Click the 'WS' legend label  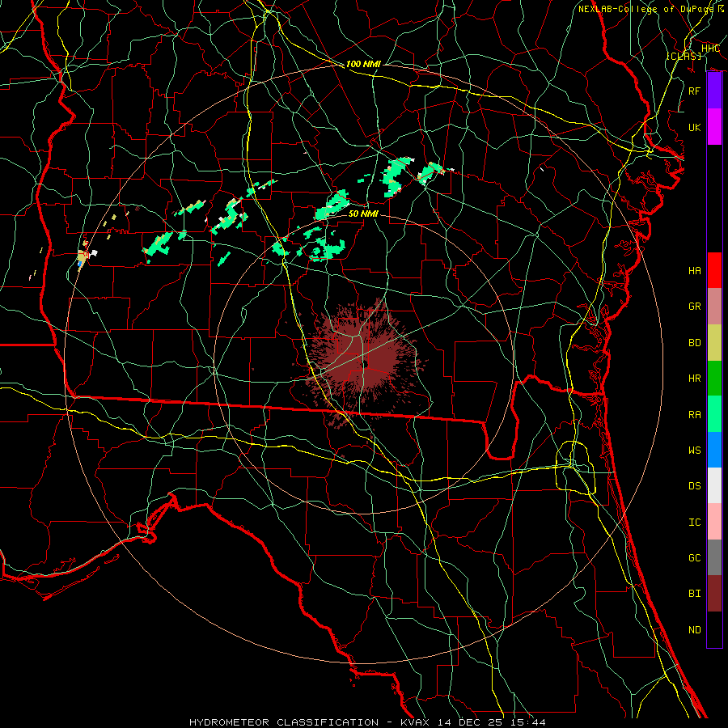695,450
